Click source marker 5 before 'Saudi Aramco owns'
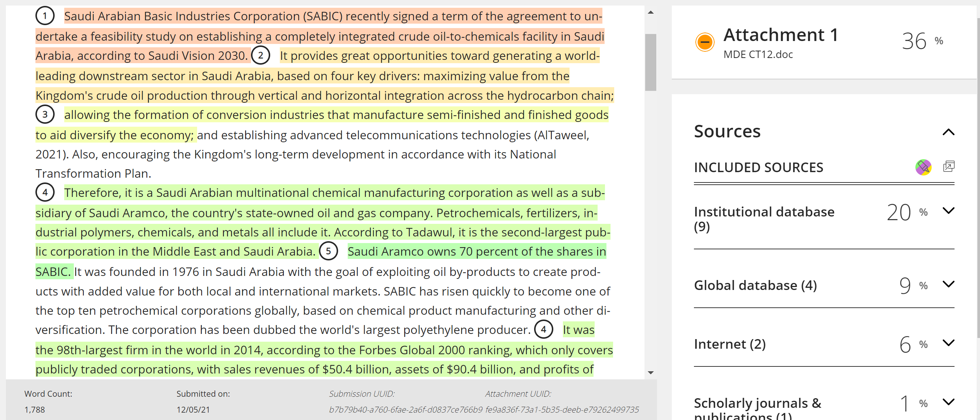 [x=328, y=251]
